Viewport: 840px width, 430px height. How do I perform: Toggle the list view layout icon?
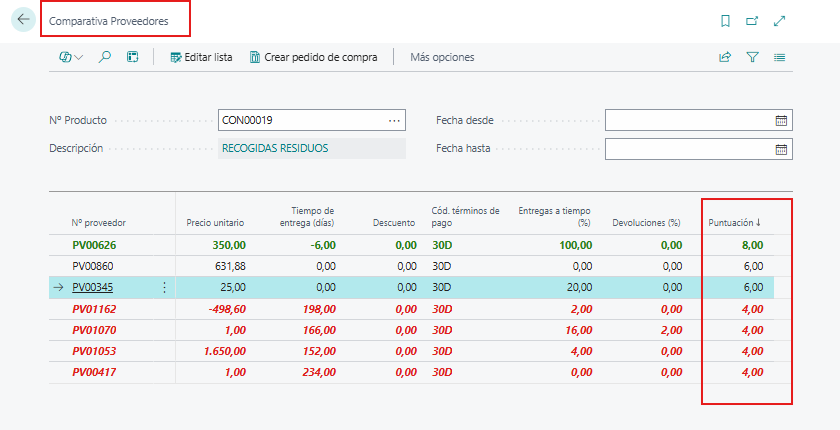tap(779, 57)
